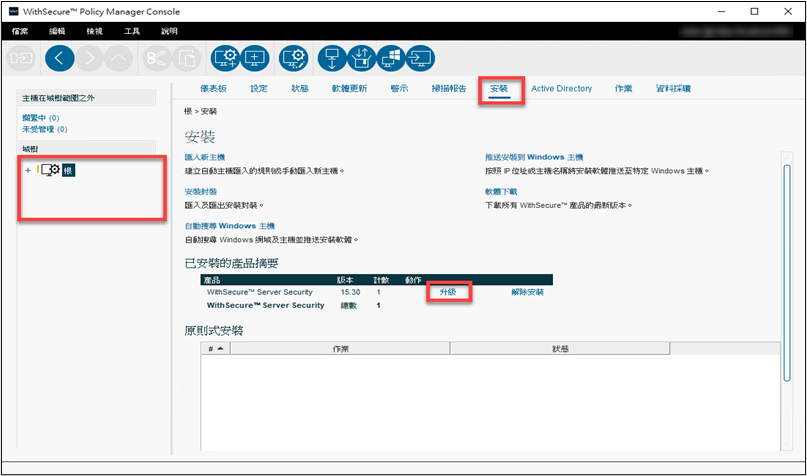Open the 檔案 menu
The height and width of the screenshot is (476, 807).
(21, 31)
